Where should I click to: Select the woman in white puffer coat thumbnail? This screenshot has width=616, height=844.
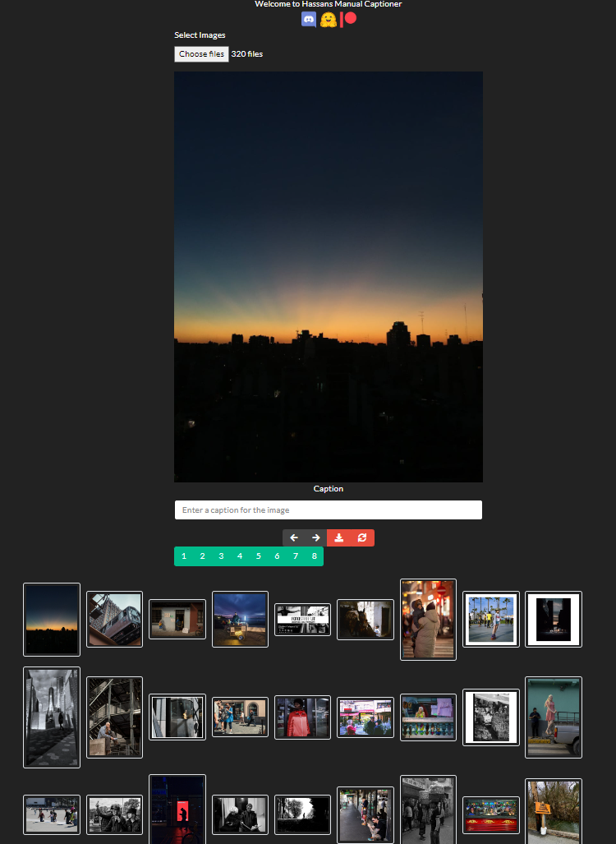[428, 620]
